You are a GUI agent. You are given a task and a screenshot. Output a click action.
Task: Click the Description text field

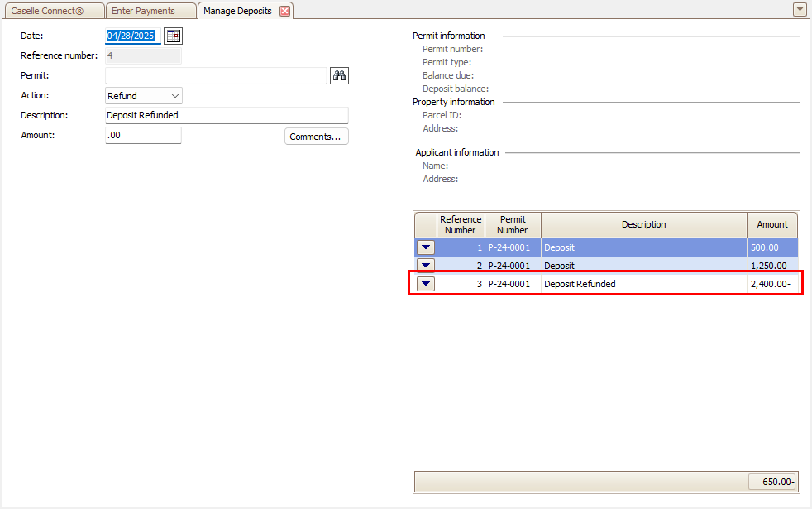click(x=227, y=115)
